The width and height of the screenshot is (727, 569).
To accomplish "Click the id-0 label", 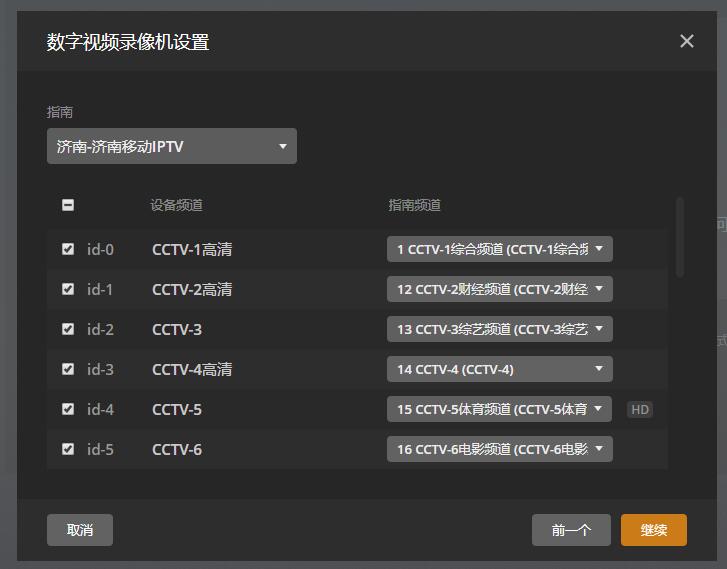I will (x=100, y=249).
